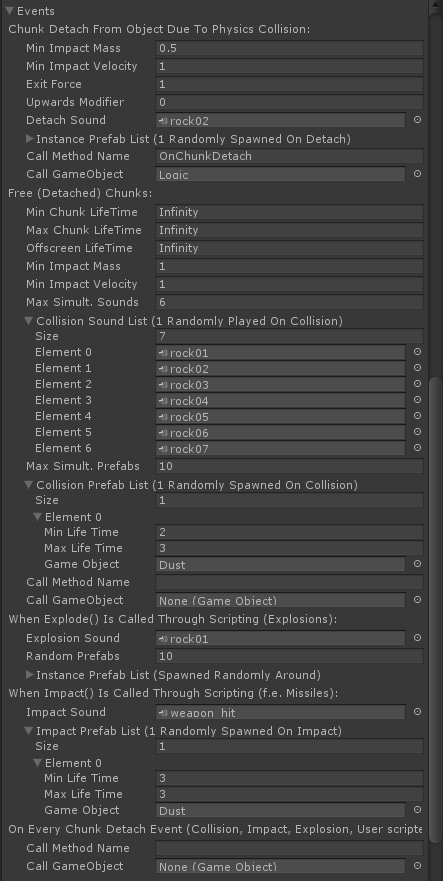Open object picker for Call GameObject Logic
The width and height of the screenshot is (443, 881).
[x=417, y=174]
